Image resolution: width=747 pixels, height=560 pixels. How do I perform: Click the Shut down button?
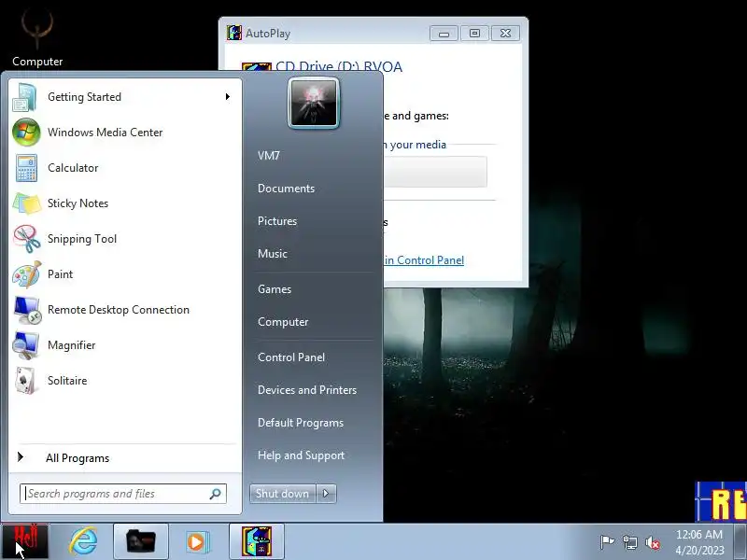click(x=283, y=494)
